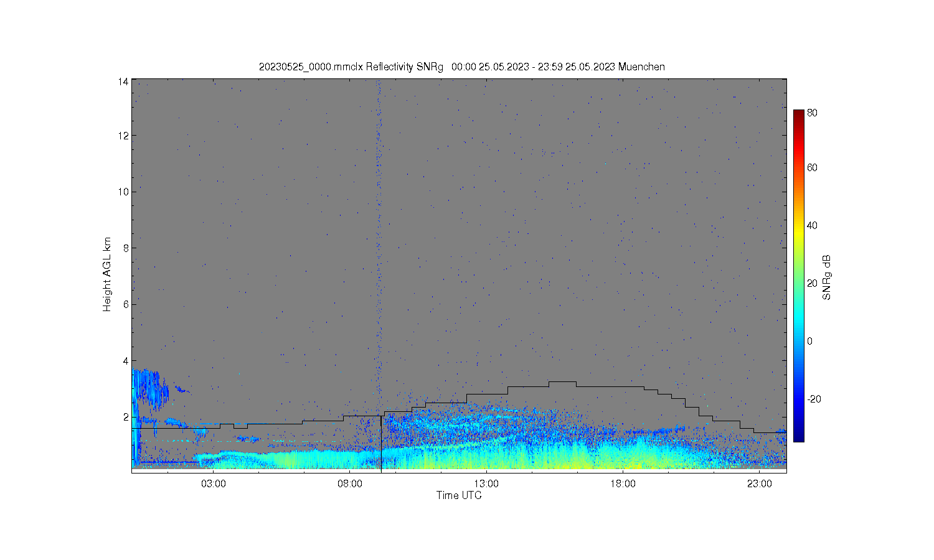Click the 13:00 time tick label
Screen dimensions: 934x560
(x=486, y=483)
